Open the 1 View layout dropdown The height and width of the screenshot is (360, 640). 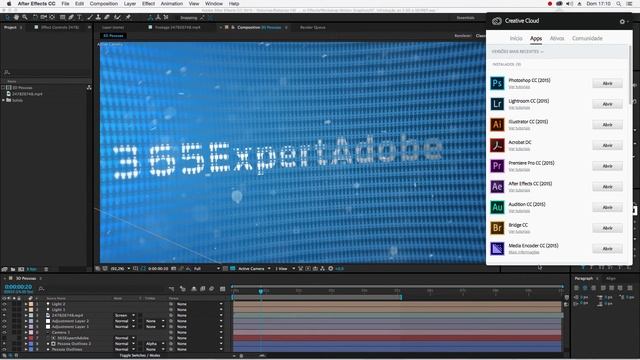pos(285,269)
